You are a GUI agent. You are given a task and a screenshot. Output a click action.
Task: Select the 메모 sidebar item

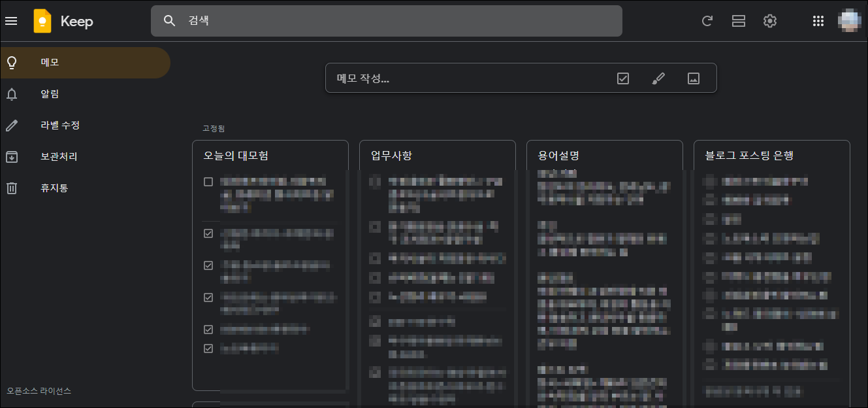[x=85, y=63]
